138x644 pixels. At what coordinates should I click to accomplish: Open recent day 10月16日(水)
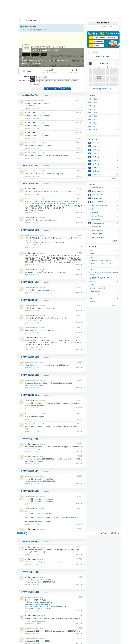(x=93, y=99)
